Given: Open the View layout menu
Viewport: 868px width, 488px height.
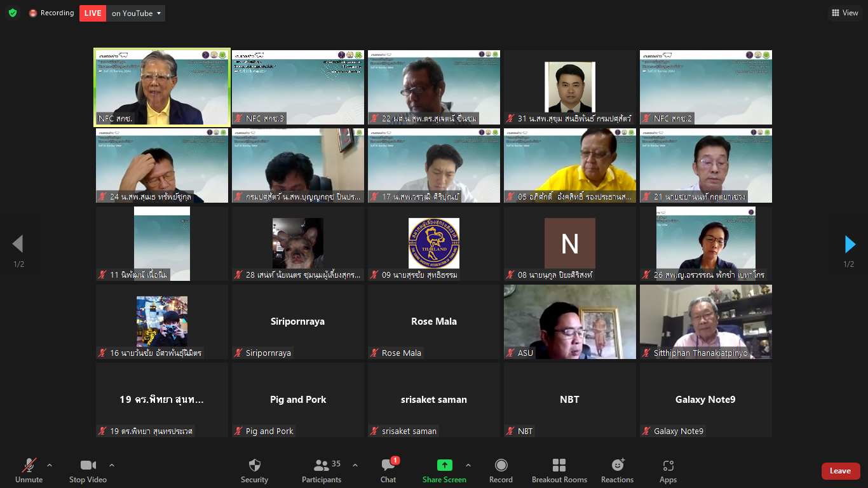Looking at the screenshot, I should point(844,13).
